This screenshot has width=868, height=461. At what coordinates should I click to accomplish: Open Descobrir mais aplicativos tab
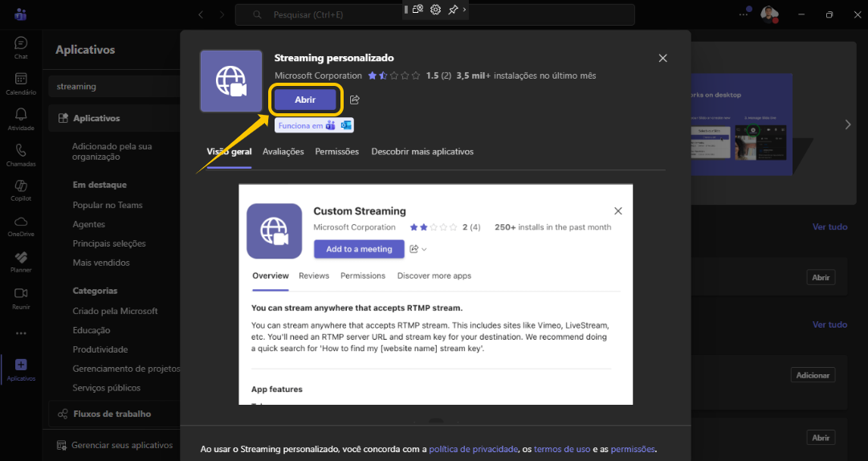(x=422, y=152)
